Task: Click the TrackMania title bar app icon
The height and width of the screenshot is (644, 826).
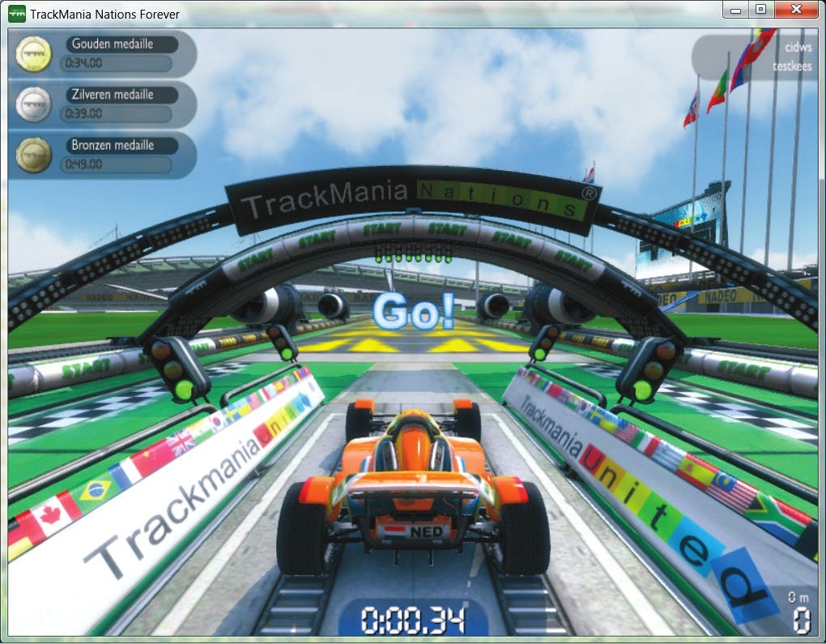Action: click(x=17, y=15)
